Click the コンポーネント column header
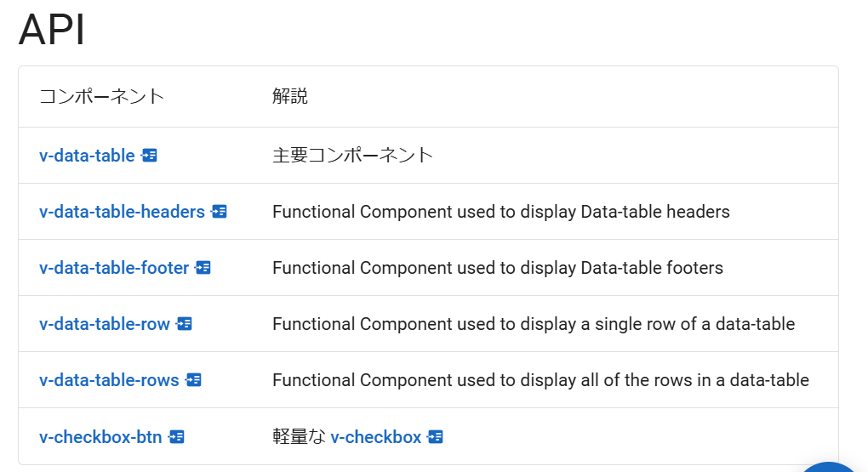Screen dimensions: 868x472 point(102,96)
